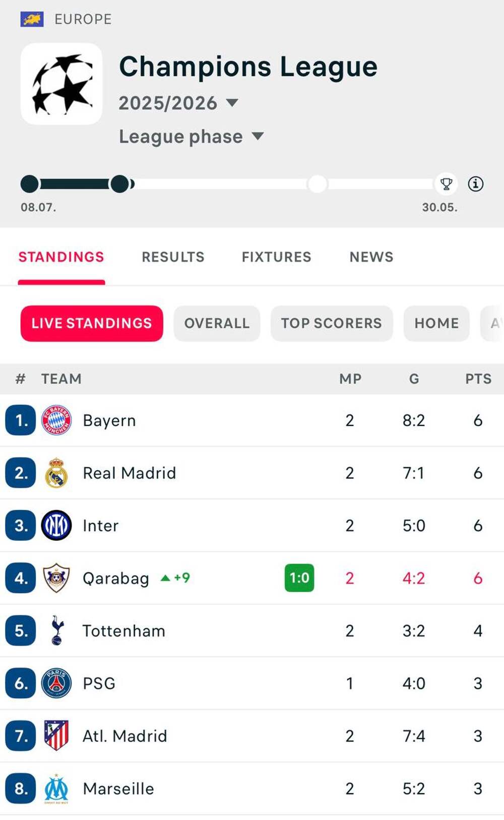The height and width of the screenshot is (820, 504).
Task: Click the white marker on the season timeline
Action: (318, 184)
